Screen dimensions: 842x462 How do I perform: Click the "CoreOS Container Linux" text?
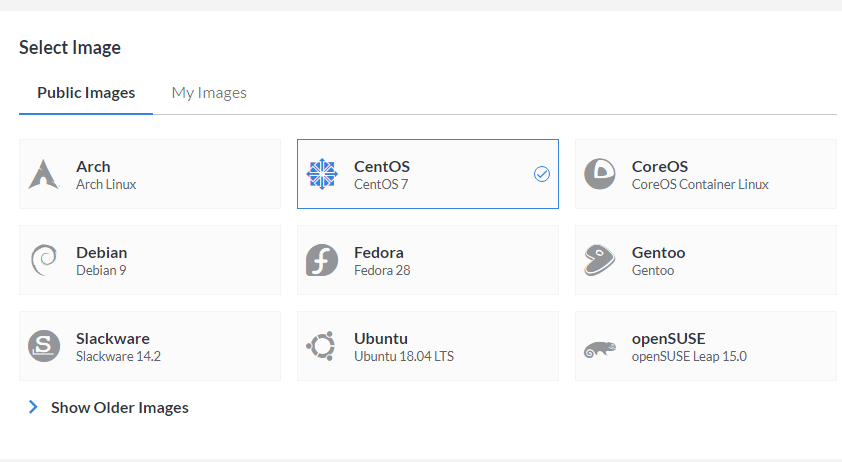coord(700,184)
